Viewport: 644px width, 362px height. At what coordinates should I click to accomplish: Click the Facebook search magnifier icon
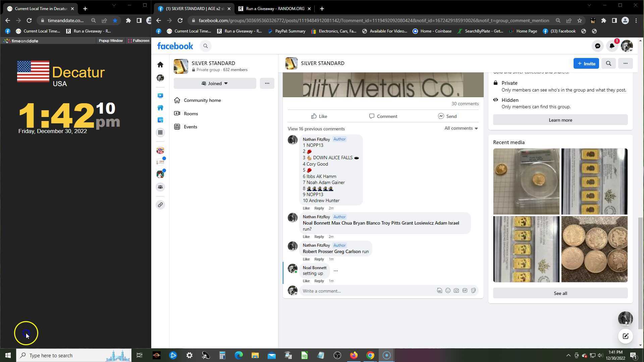pyautogui.click(x=206, y=46)
